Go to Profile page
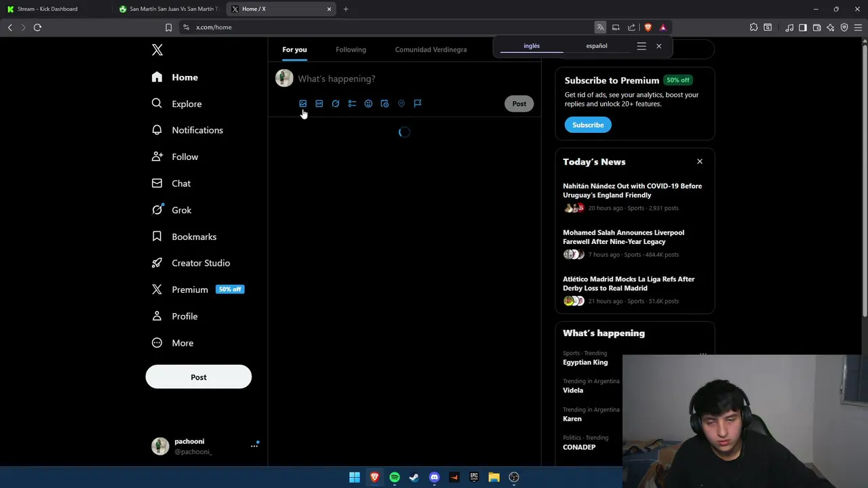Image resolution: width=868 pixels, height=488 pixels. [x=175, y=317]
